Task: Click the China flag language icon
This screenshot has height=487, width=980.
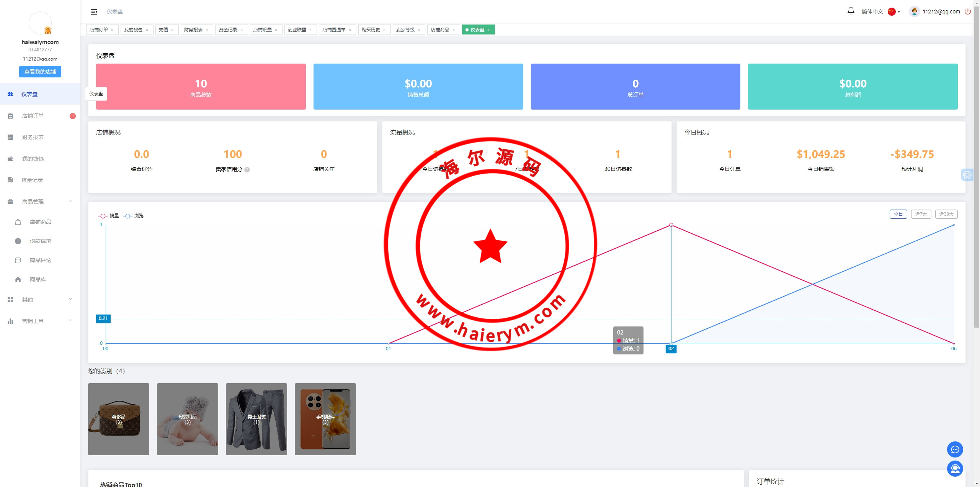Action: [892, 11]
